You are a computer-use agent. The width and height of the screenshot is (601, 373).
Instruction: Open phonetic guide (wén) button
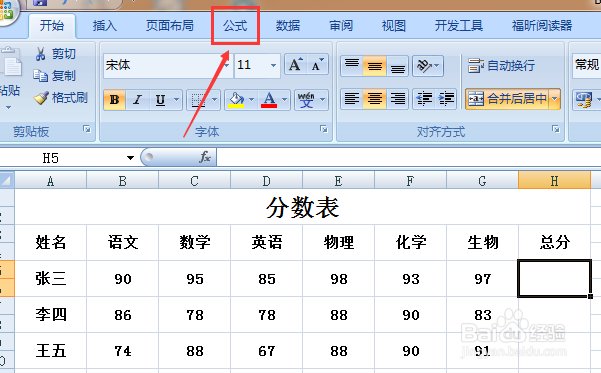click(x=306, y=100)
